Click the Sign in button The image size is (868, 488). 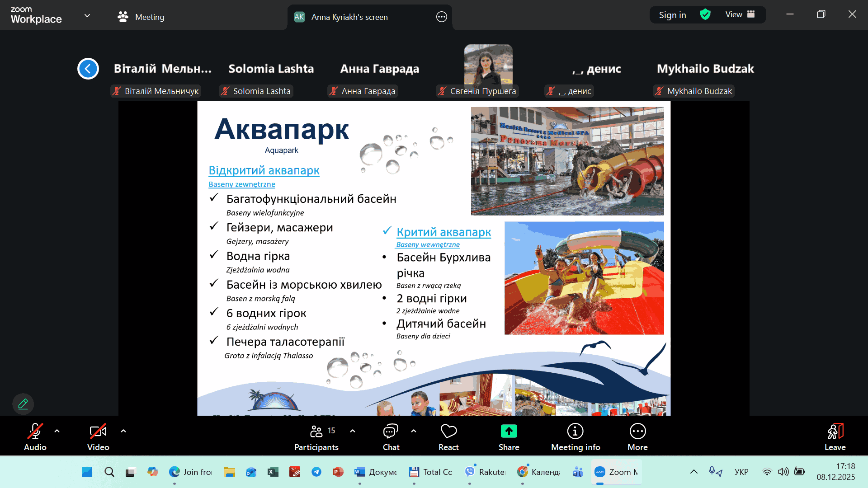pos(672,15)
